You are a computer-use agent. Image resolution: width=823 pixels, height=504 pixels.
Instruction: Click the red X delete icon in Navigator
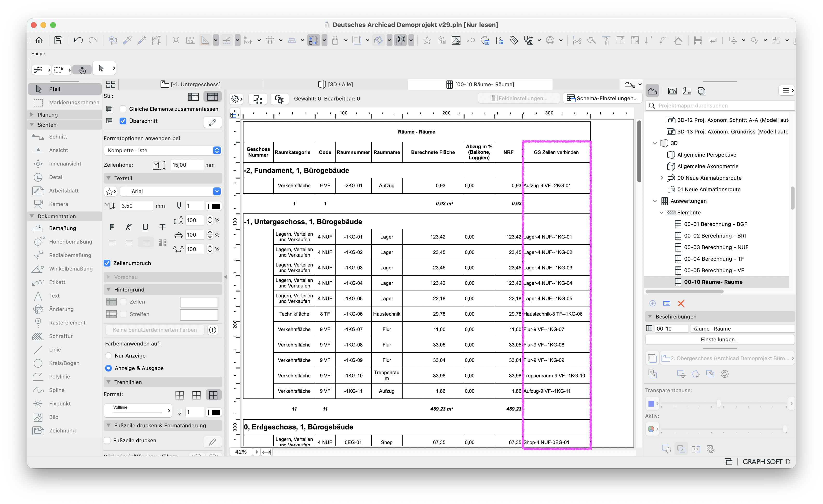click(681, 303)
